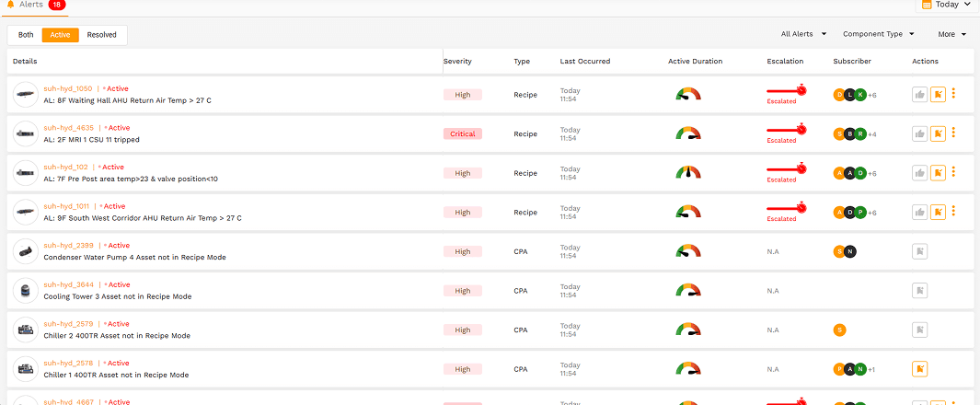
Task: Click subscriber avatar S in Chiller 2 row
Action: click(839, 330)
